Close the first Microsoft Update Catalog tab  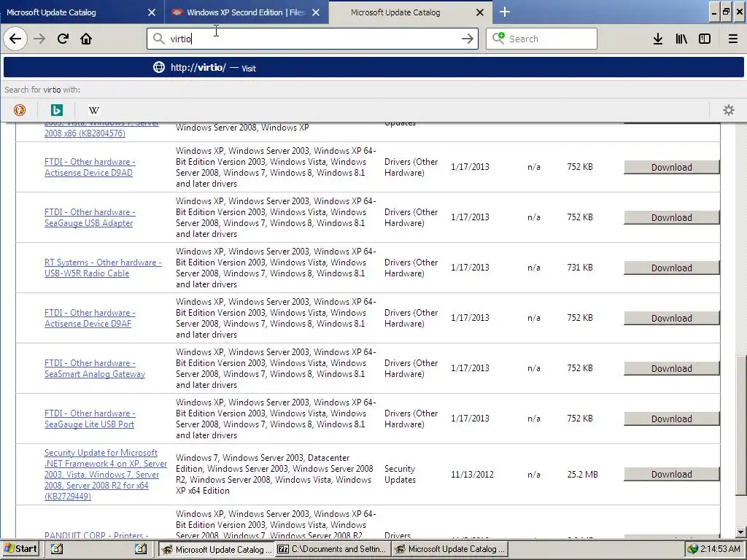152,12
